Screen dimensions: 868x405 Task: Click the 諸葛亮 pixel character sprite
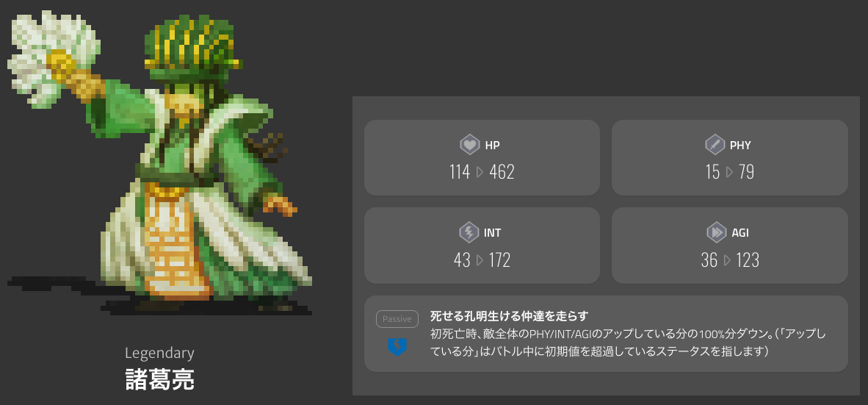click(160, 163)
